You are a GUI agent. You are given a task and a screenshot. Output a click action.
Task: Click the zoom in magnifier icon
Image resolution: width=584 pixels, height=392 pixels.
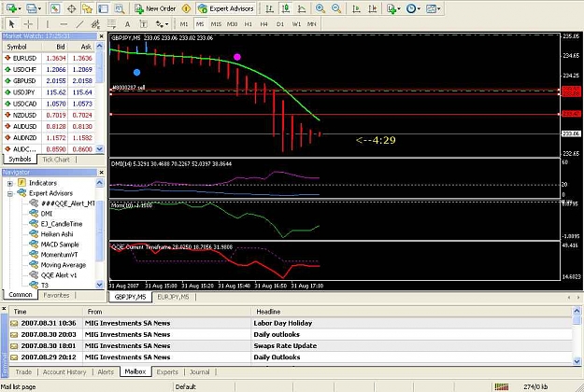pyautogui.click(x=320, y=8)
